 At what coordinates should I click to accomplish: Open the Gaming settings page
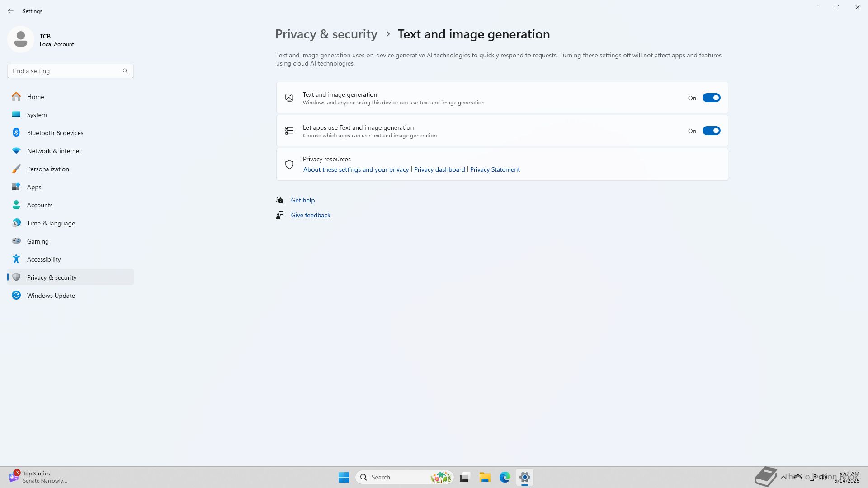coord(38,241)
